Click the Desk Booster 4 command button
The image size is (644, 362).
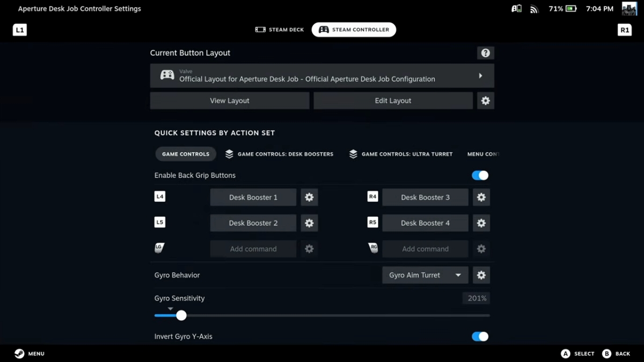click(425, 223)
